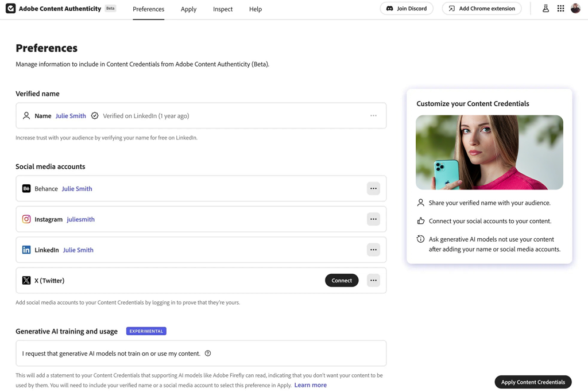
Task: Open the Instagram juliesmith profile link
Action: (80, 219)
